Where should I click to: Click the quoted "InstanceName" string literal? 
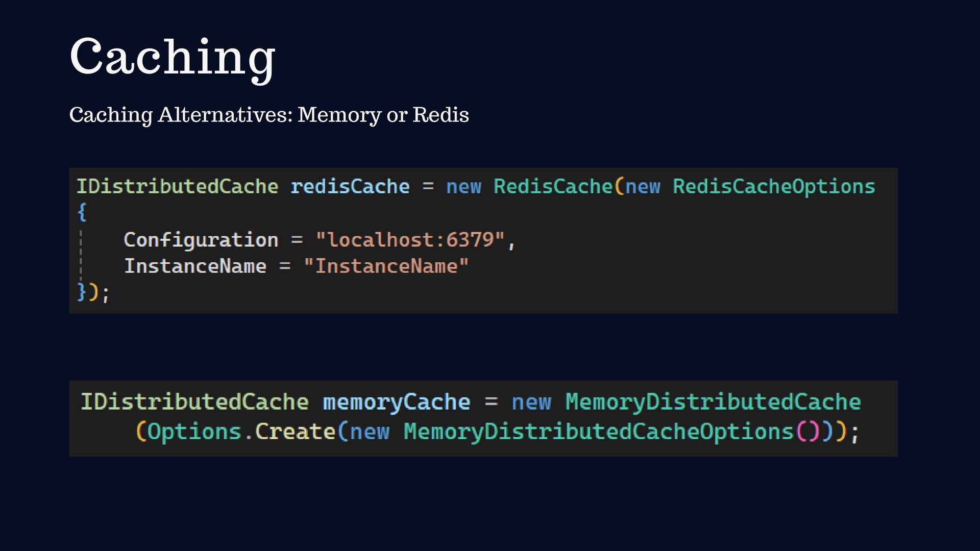point(386,266)
